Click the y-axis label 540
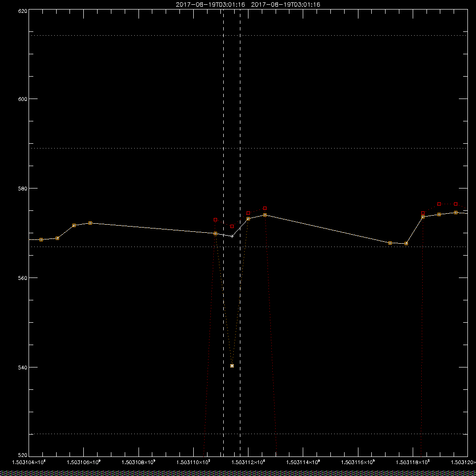This screenshot has width=476, height=476. click(23, 367)
